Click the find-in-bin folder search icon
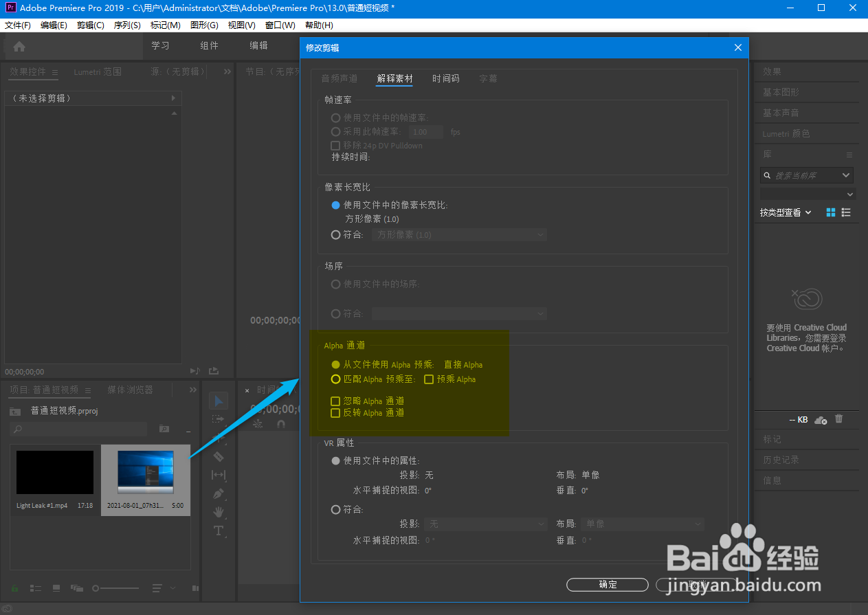Image resolution: width=868 pixels, height=615 pixels. (x=164, y=429)
